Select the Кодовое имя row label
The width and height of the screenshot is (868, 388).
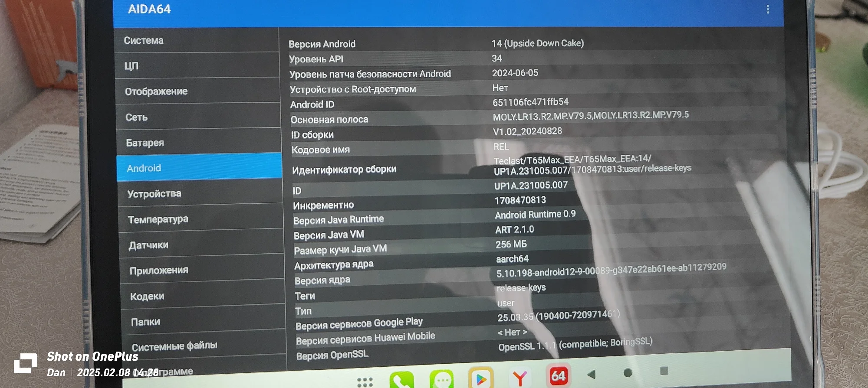321,150
